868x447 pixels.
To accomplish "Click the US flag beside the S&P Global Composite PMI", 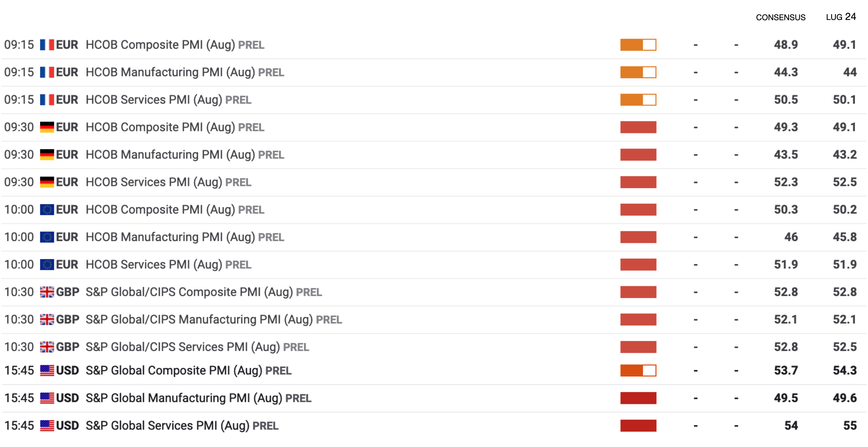I will point(47,371).
